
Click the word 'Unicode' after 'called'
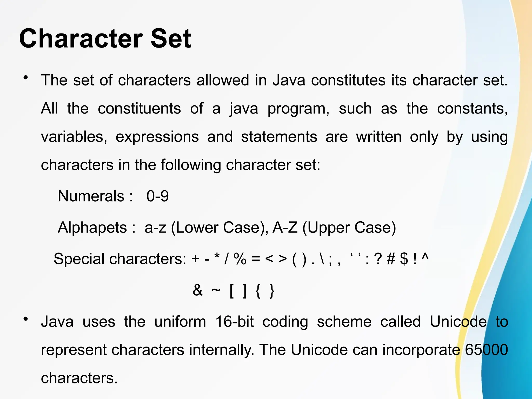click(x=458, y=322)
